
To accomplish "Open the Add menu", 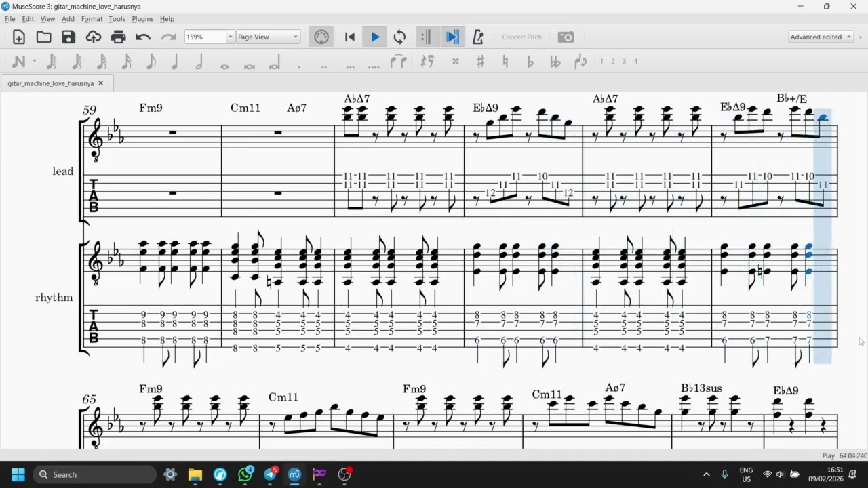I will tap(68, 19).
